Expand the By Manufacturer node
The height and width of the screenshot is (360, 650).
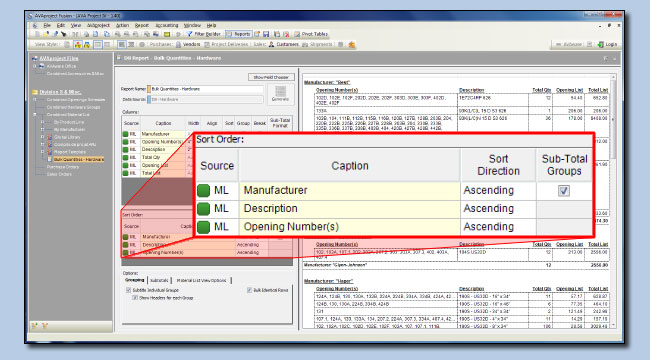tap(42, 129)
